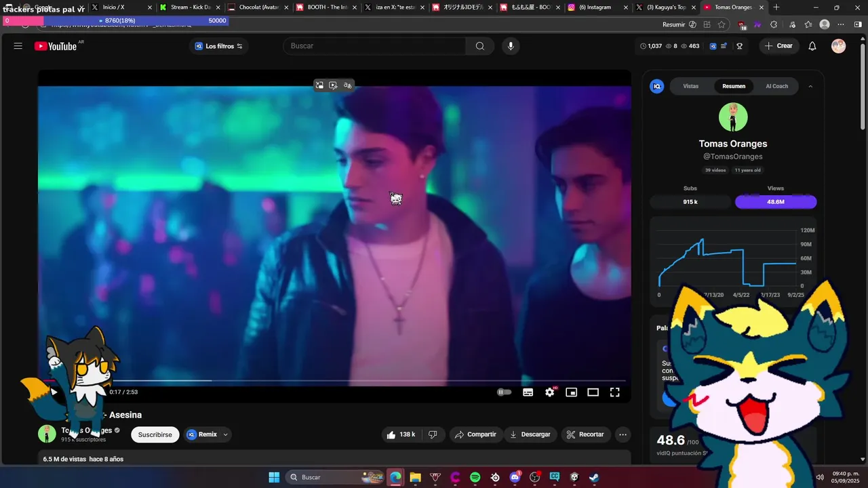Click the taskbar Buscar search box
Screen dimensions: 868x488
(x=336, y=477)
